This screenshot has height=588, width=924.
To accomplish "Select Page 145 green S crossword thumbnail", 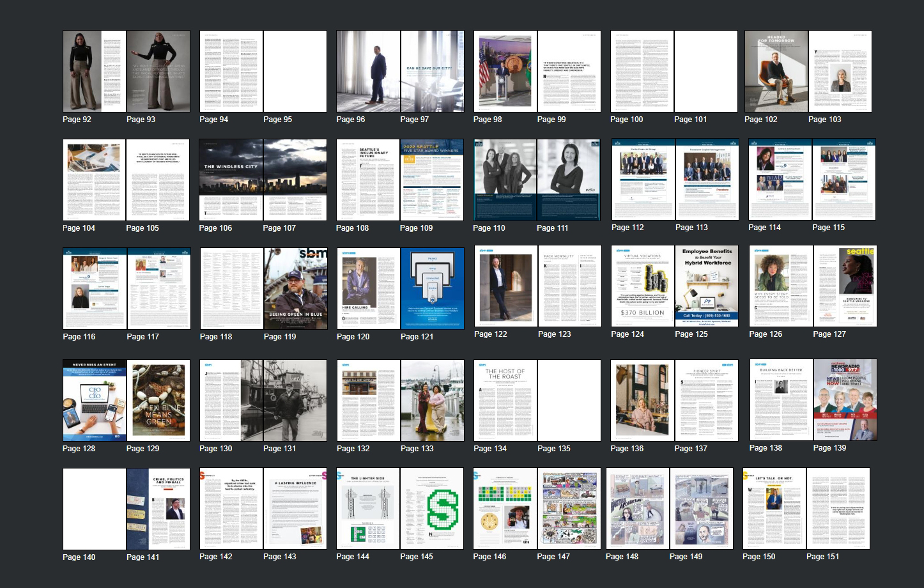I will (432, 509).
